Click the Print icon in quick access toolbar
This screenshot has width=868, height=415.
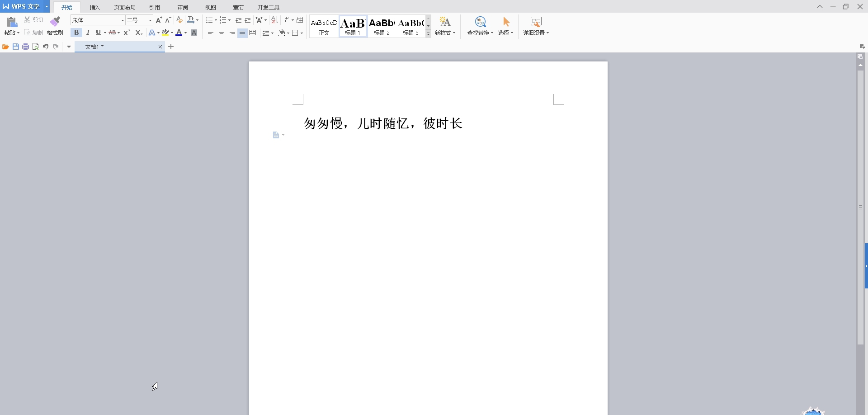click(x=25, y=46)
